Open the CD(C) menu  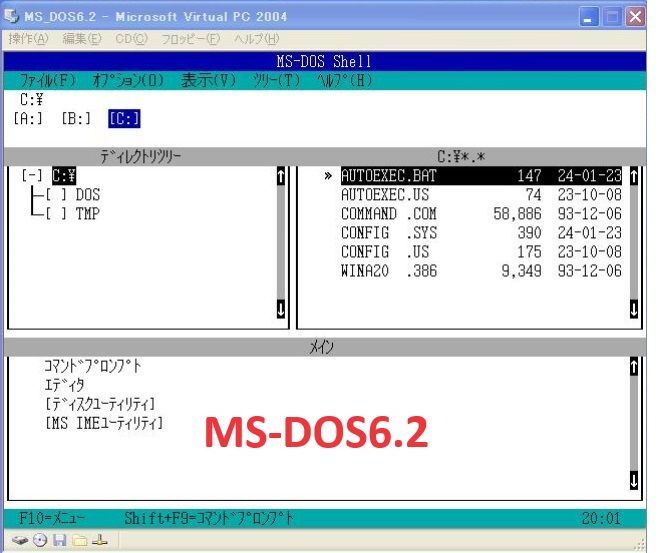pos(131,39)
